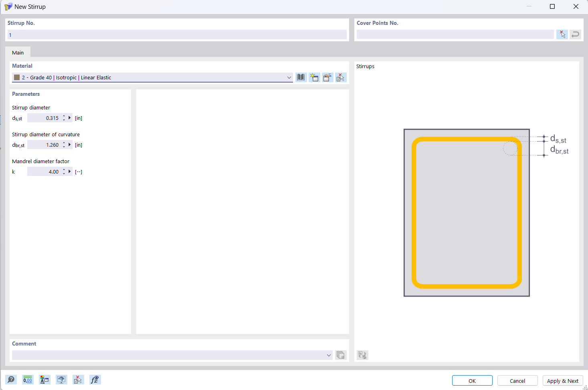Image resolution: width=588 pixels, height=390 pixels.
Task: Clear the Cover Points selection
Action: pos(562,34)
